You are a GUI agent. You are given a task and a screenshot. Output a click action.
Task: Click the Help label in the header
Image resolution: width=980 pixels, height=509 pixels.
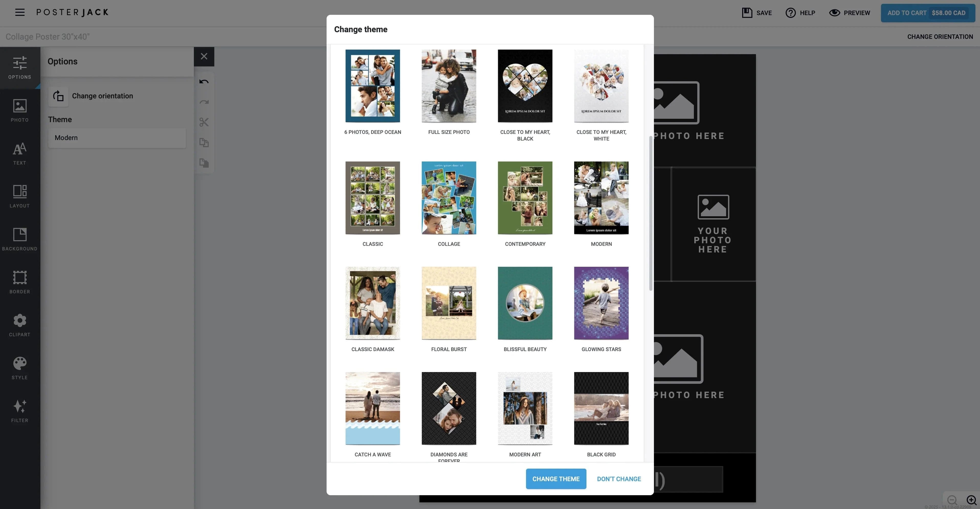[x=807, y=13]
